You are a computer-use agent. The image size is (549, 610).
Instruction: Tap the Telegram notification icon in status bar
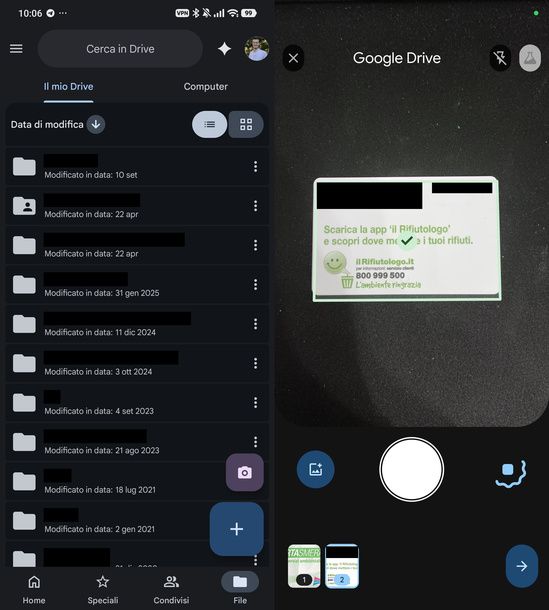coord(51,13)
